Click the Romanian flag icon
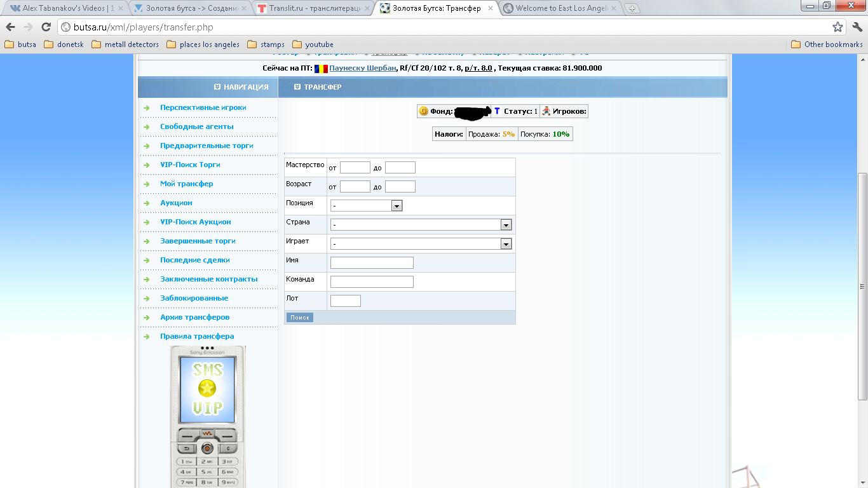Viewport: 868px width, 488px height. point(321,69)
